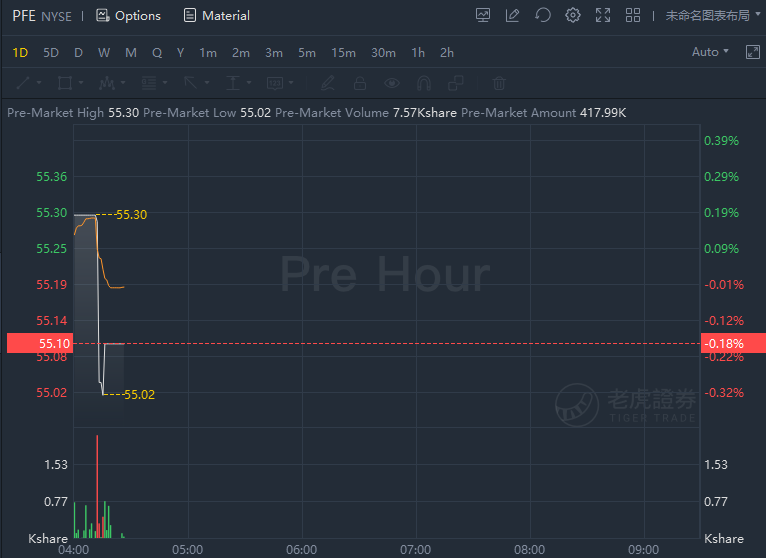Toggle drawings visibility eye icon

(x=392, y=83)
